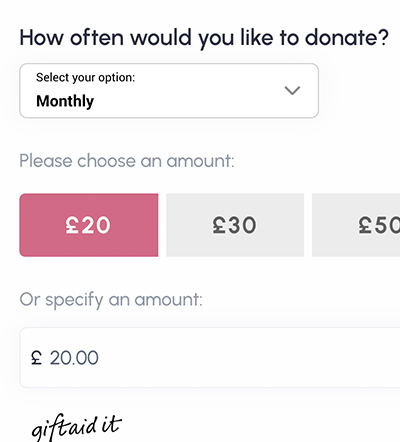Click the word 'it' in giftaid logo
Viewport: 400px width, 442px height.
pyautogui.click(x=111, y=425)
